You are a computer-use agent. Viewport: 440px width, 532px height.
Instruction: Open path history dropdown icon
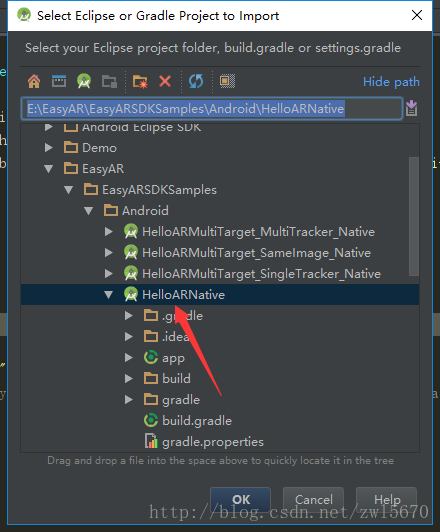tap(412, 108)
